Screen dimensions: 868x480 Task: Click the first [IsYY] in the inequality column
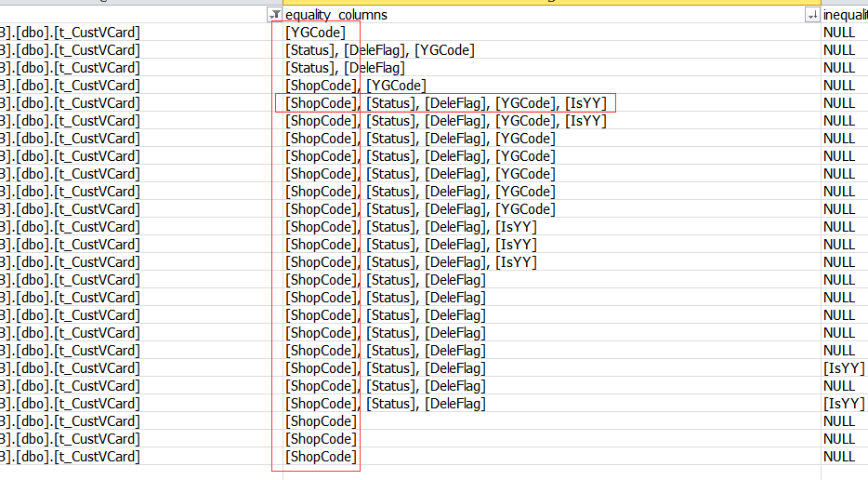point(844,368)
